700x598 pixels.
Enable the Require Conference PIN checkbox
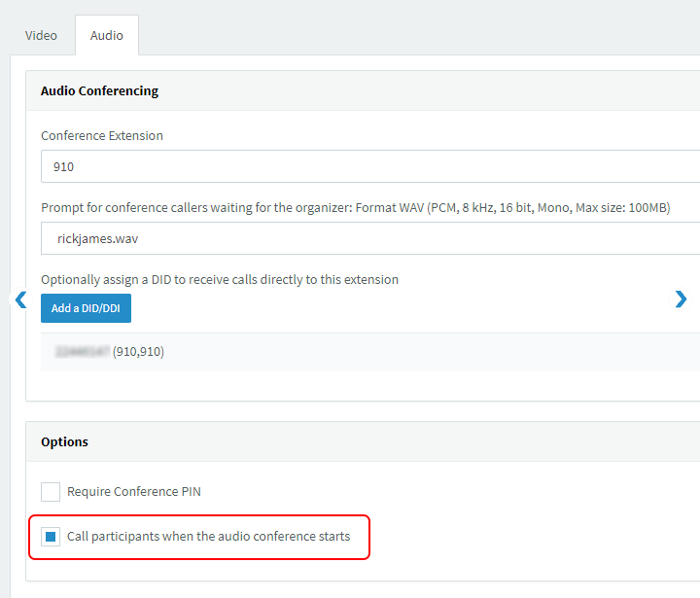pos(51,492)
